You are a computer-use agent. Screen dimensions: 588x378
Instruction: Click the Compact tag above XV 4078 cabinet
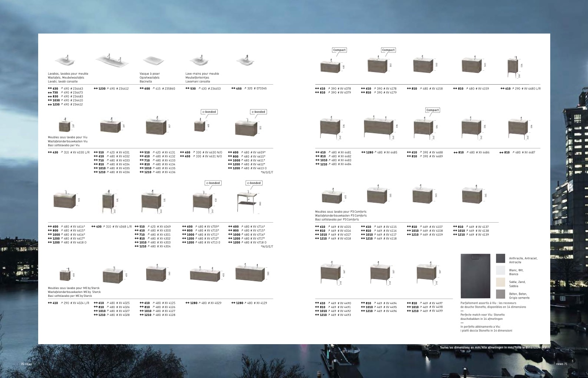tap(339, 50)
